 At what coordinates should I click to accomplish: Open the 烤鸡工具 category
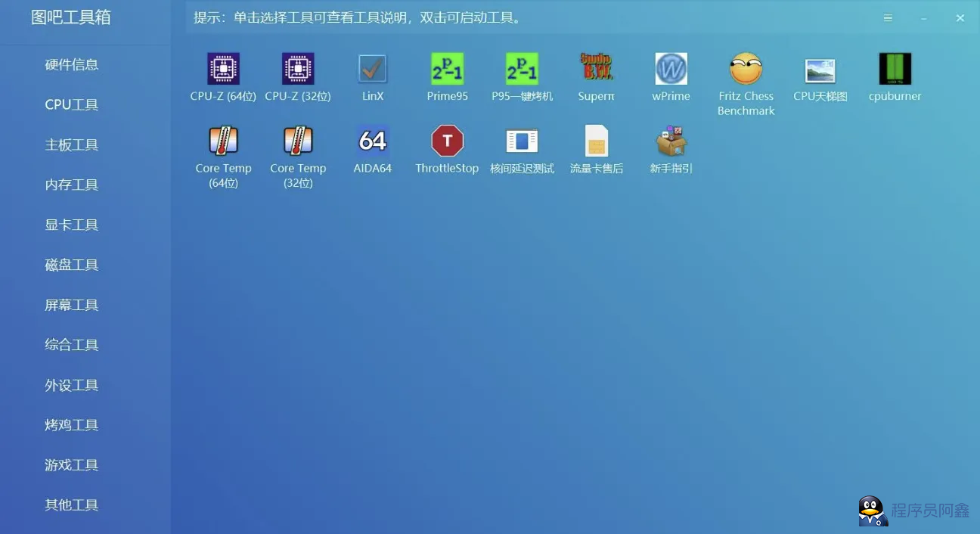(72, 426)
